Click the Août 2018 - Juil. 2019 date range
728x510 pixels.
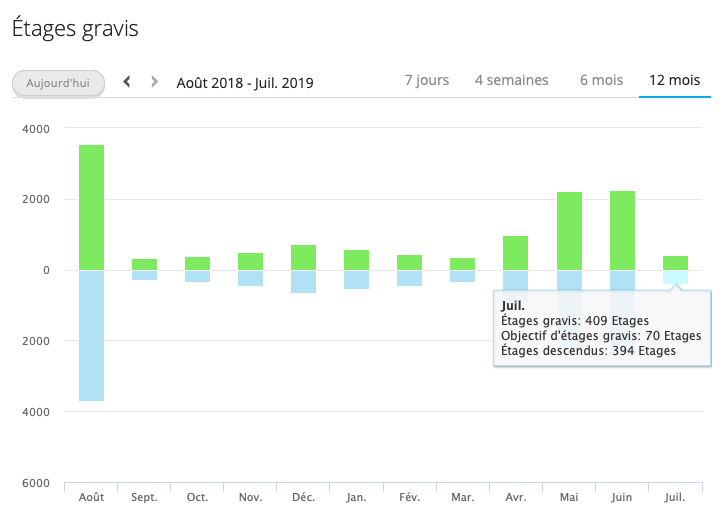[x=244, y=83]
